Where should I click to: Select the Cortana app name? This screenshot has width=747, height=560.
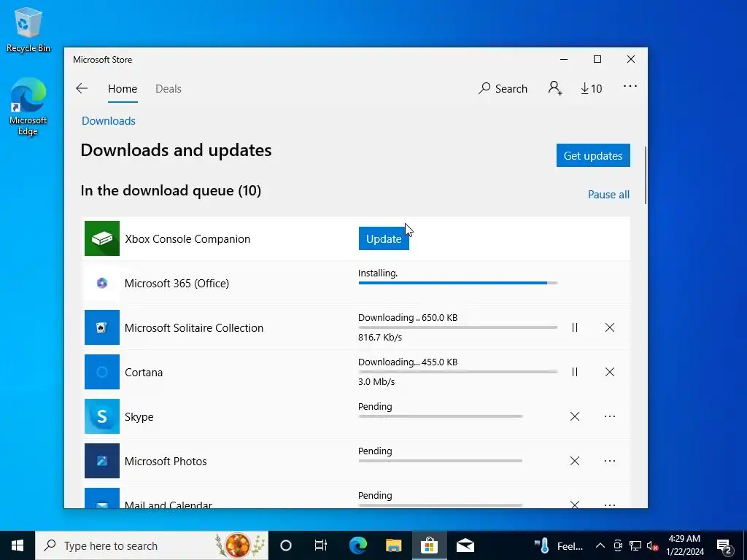coord(144,373)
